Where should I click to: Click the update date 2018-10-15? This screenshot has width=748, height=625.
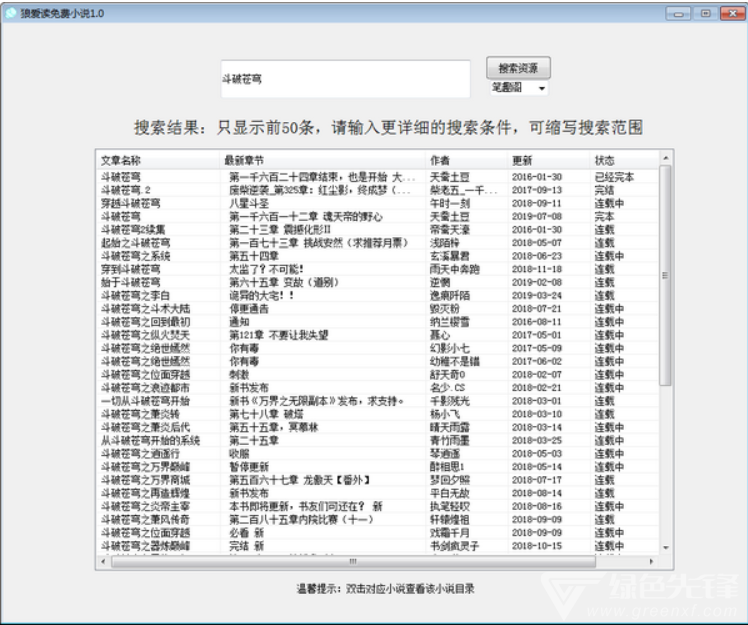pos(537,546)
